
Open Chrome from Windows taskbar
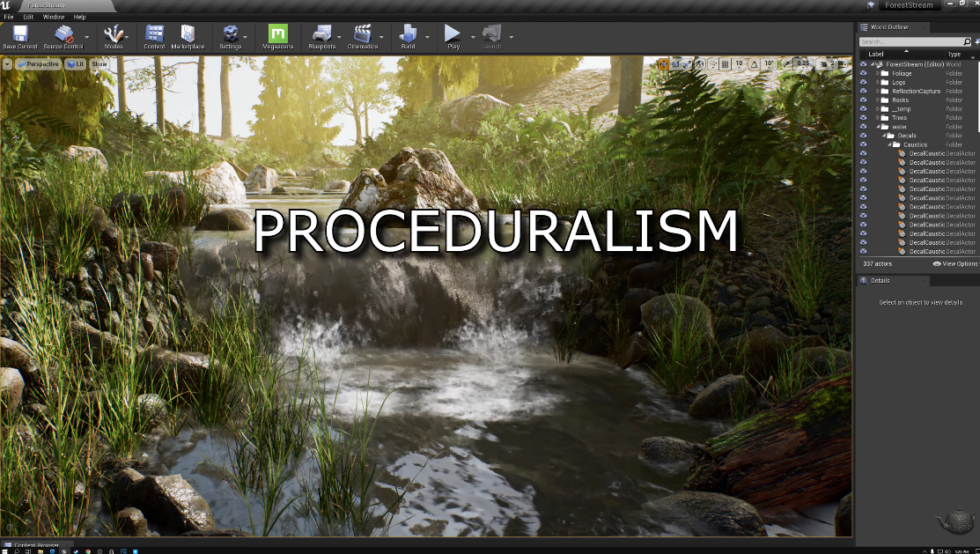coord(87,551)
